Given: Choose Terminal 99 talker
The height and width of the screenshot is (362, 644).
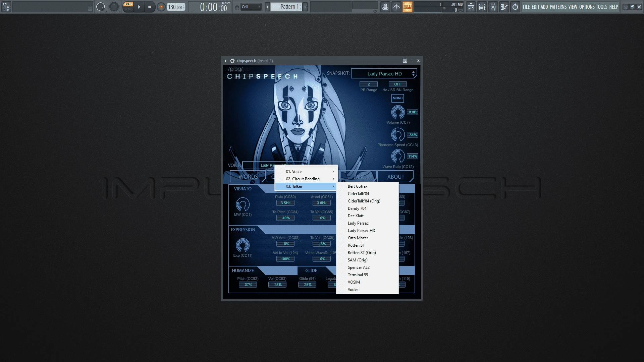Looking at the screenshot, I should click(367, 275).
